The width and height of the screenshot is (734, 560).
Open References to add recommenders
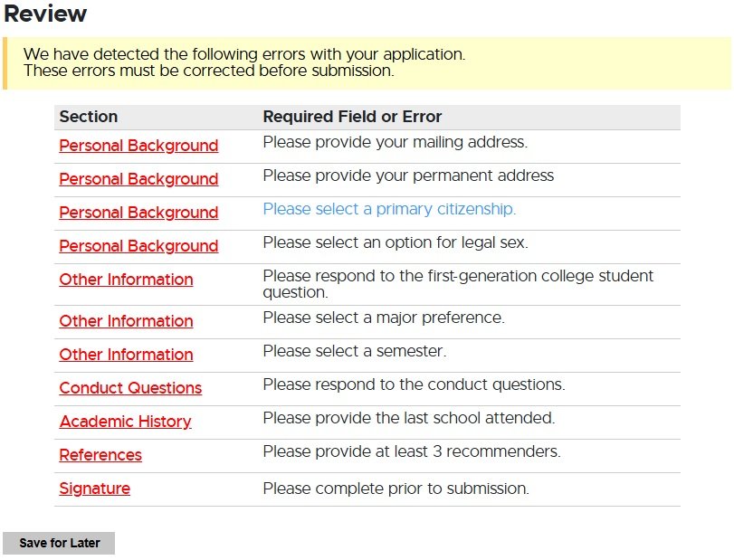[x=100, y=455]
